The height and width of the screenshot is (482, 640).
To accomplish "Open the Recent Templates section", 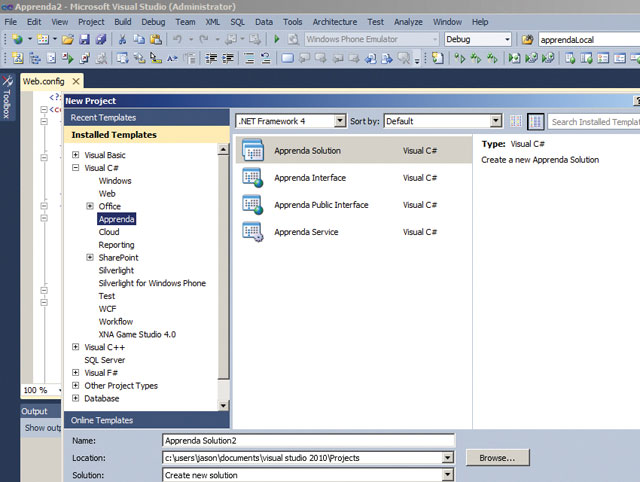I will point(147,118).
